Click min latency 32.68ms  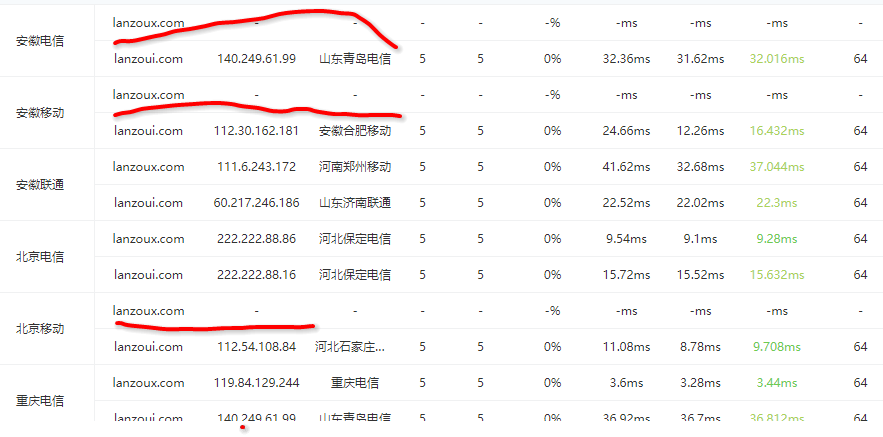[x=701, y=167]
